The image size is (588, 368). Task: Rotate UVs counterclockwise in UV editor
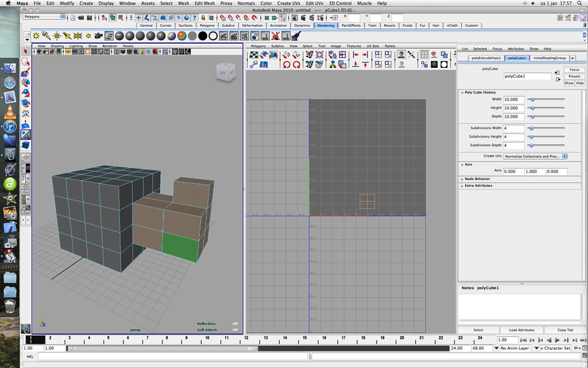click(x=286, y=65)
